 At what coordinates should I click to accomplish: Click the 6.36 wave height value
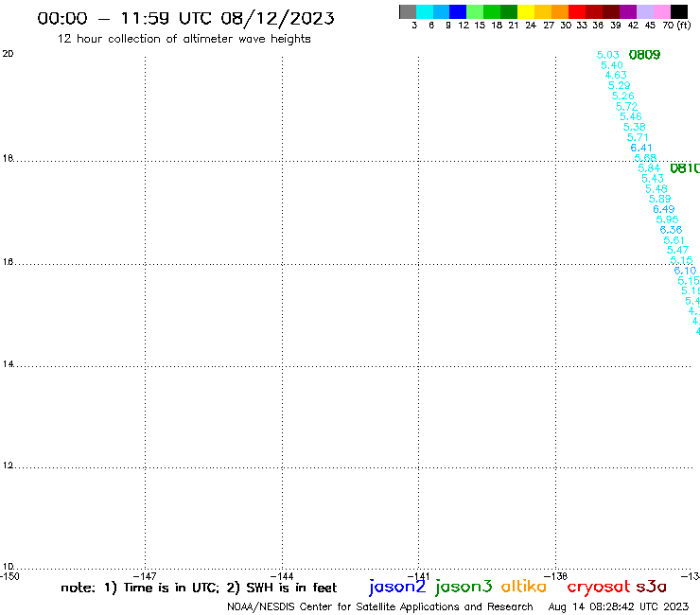click(x=671, y=230)
